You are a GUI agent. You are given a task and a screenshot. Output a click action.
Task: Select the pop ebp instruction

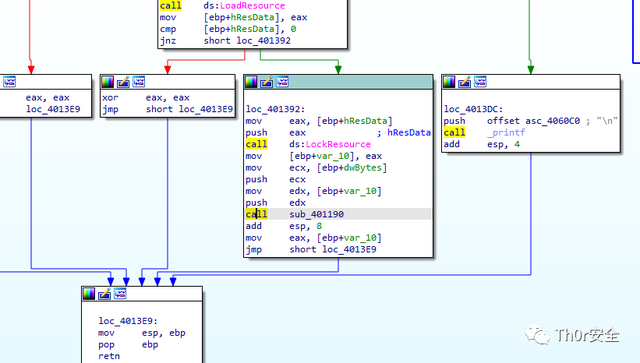pos(128,345)
